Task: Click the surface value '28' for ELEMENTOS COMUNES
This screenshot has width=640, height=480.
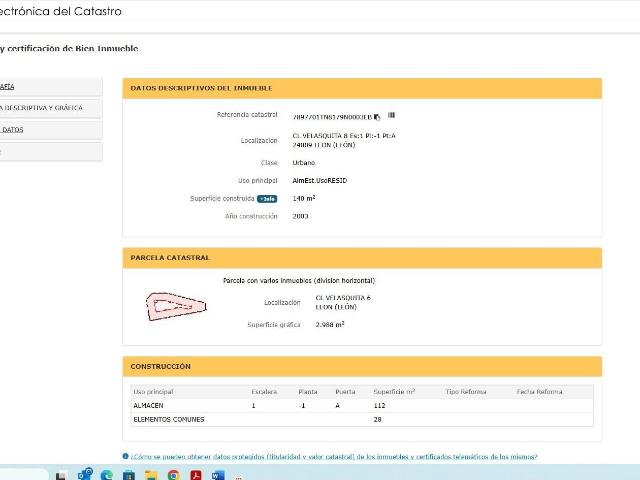Action: click(378, 420)
